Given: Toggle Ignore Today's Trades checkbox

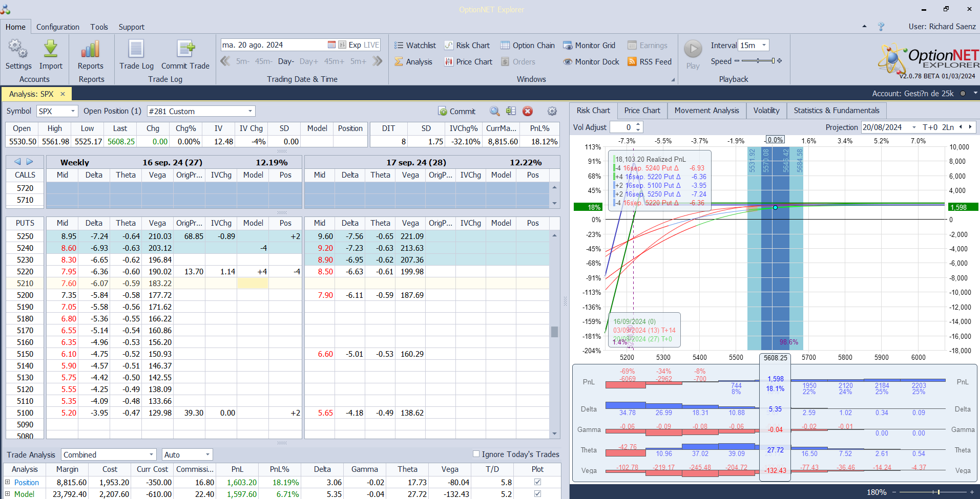Looking at the screenshot, I should pos(476,454).
